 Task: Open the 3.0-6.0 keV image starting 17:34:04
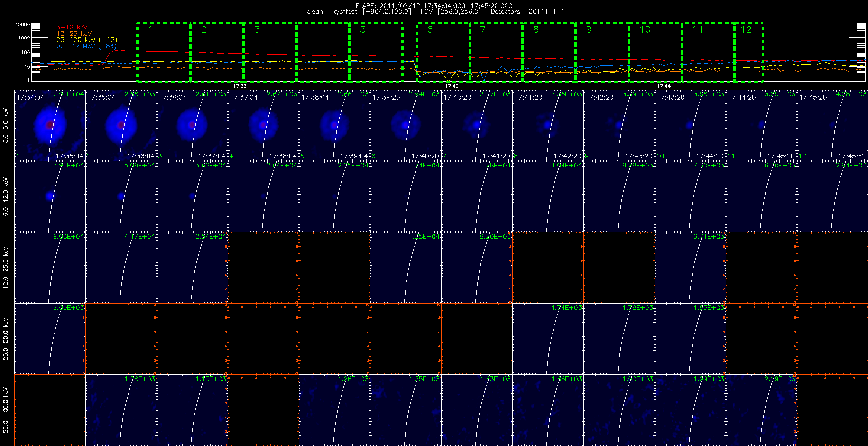pyautogui.click(x=50, y=125)
